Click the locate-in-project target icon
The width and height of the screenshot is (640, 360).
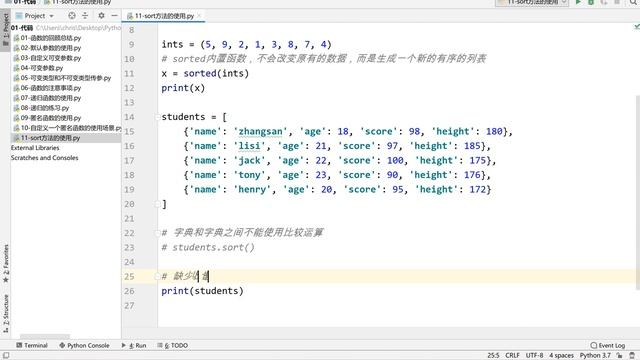72,16
